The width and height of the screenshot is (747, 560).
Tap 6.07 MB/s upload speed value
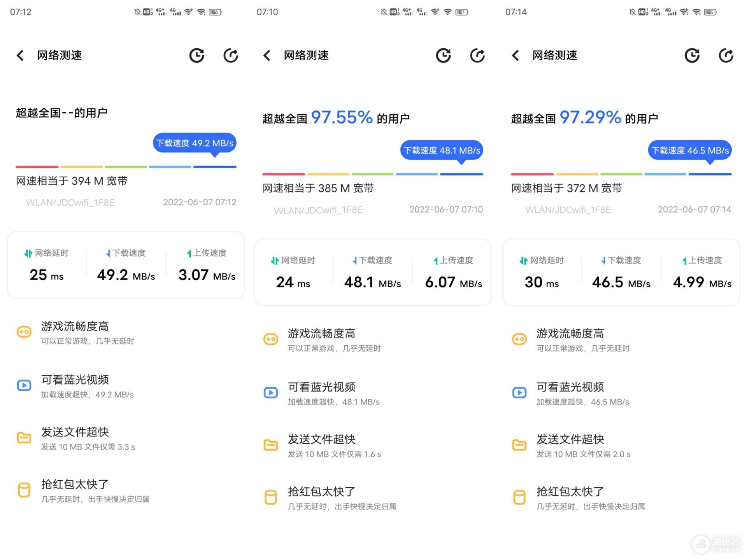click(x=454, y=282)
